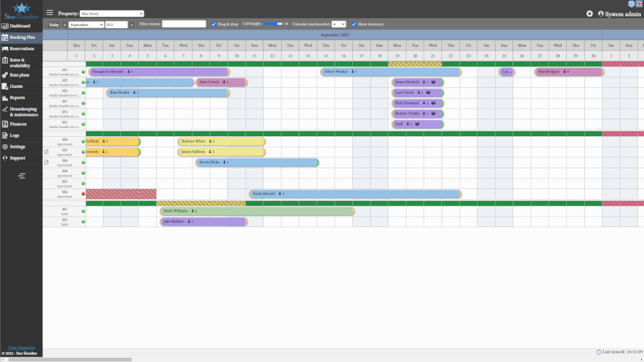Open the Reports menu item

(21, 98)
